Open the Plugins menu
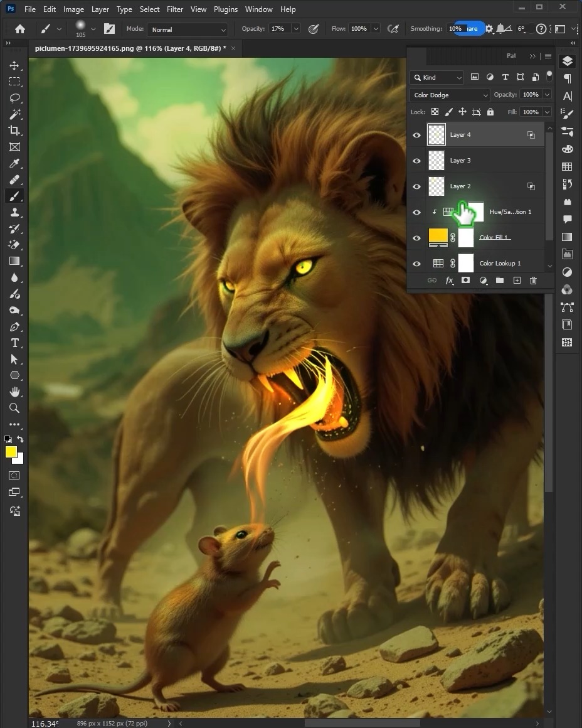 226,9
